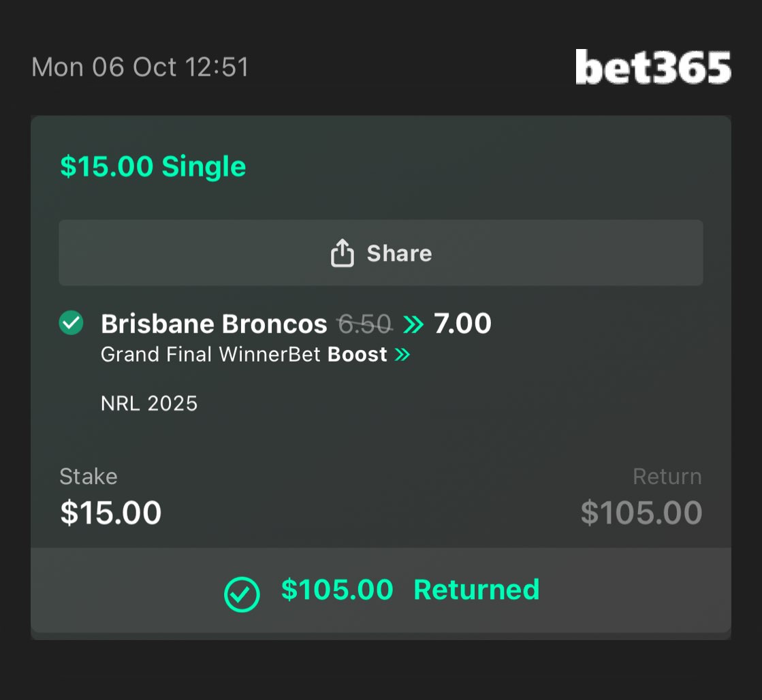The height and width of the screenshot is (700, 762).
Task: Tap the green $105.00 Returned text
Action: (x=410, y=590)
